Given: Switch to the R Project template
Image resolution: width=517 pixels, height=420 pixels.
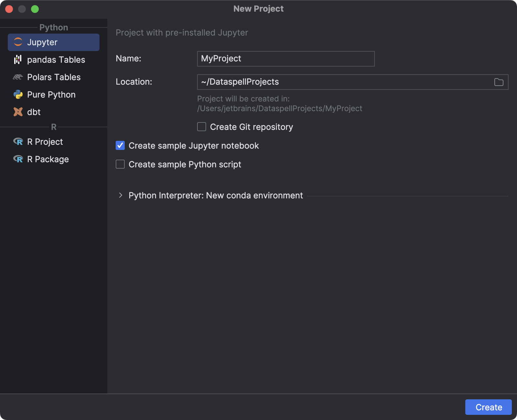Looking at the screenshot, I should [x=45, y=142].
